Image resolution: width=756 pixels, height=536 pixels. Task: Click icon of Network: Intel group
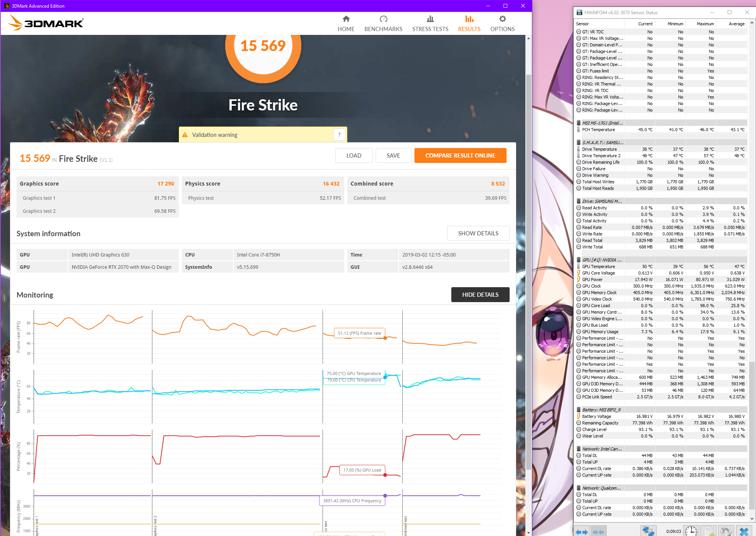(x=579, y=449)
